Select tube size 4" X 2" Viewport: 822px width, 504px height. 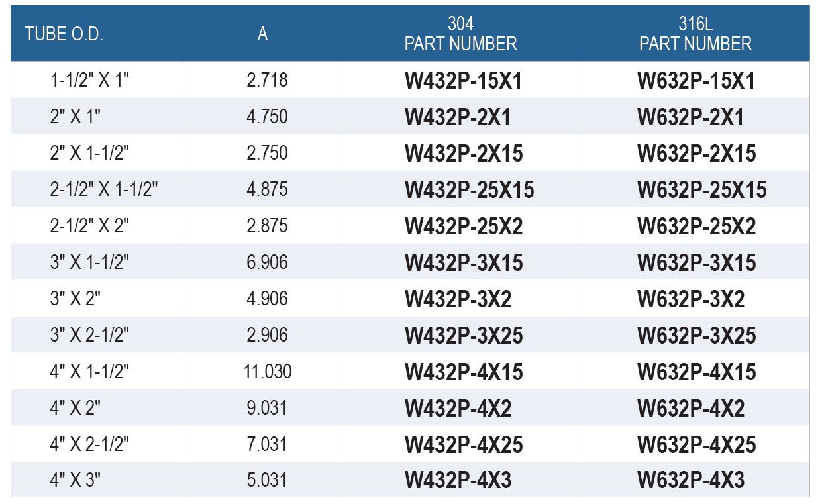pyautogui.click(x=75, y=409)
